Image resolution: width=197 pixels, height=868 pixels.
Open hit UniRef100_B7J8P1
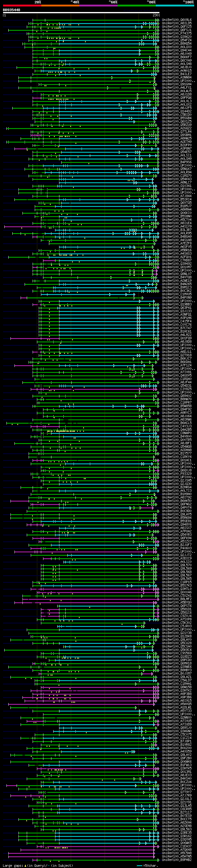(x=177, y=741)
